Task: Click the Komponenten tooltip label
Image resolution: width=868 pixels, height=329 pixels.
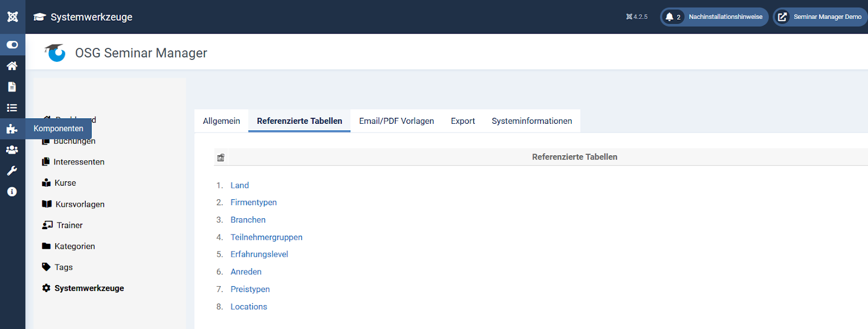Action: pos(59,129)
